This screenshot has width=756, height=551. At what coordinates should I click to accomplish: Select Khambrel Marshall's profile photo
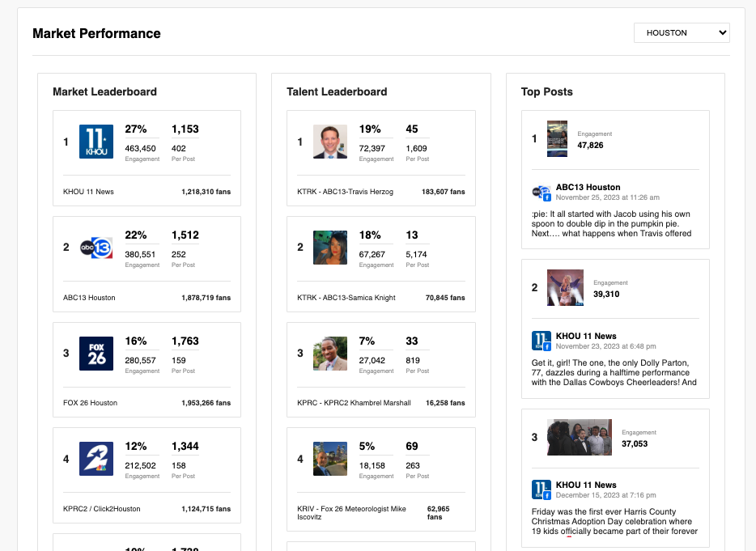(330, 354)
